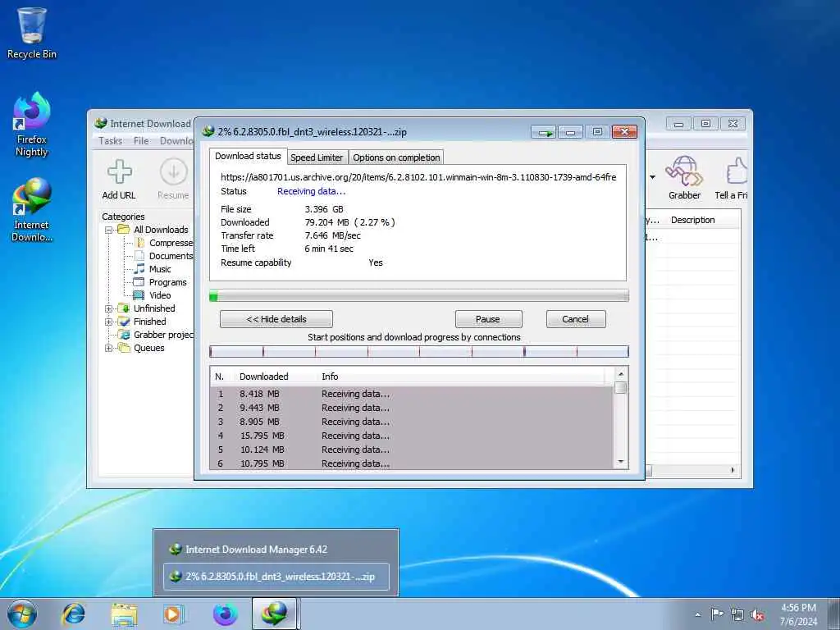
Task: Switch to the Download status tab
Action: point(248,156)
